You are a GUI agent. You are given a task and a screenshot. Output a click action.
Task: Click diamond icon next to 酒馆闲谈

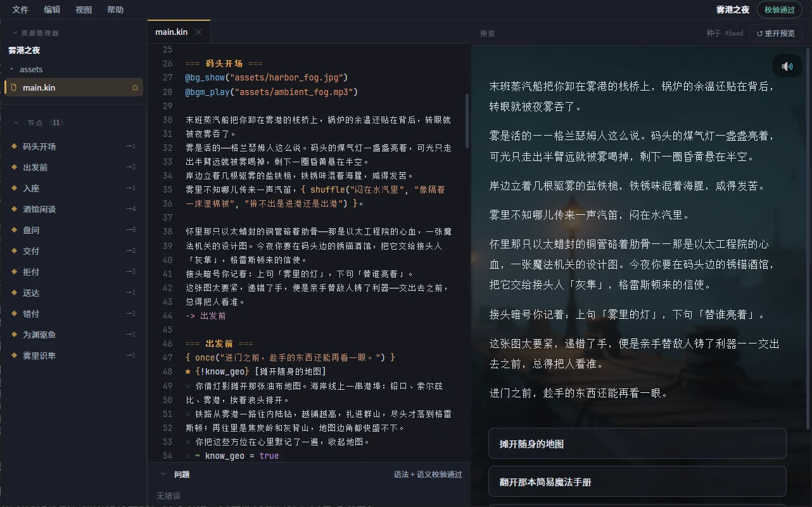pyautogui.click(x=14, y=209)
